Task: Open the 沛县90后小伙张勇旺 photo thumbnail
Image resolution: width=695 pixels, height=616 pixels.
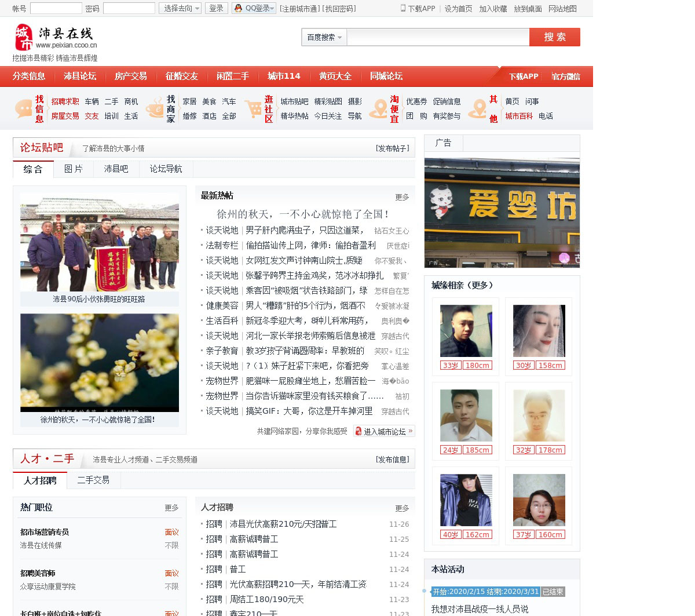Action: (x=100, y=242)
